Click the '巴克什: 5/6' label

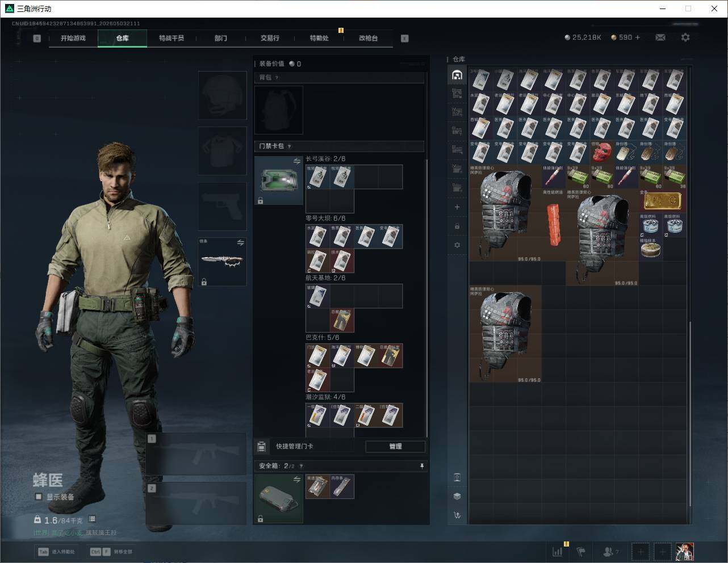[x=323, y=338]
